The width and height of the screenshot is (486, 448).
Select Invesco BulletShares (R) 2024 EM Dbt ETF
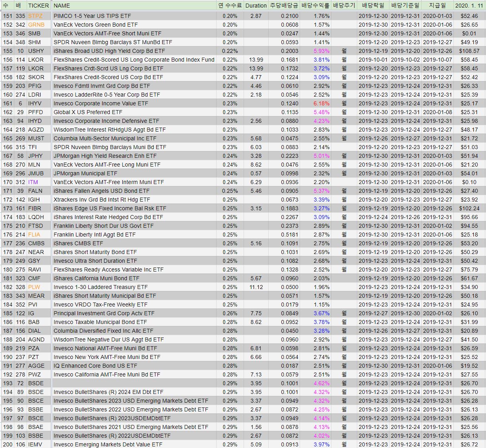(x=134, y=392)
